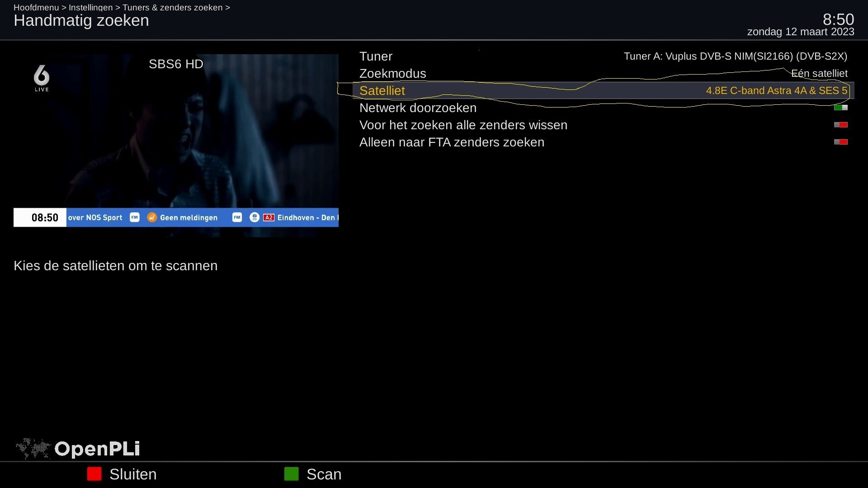
Task: Click the OpenPLi world-map logo
Action: (33, 448)
